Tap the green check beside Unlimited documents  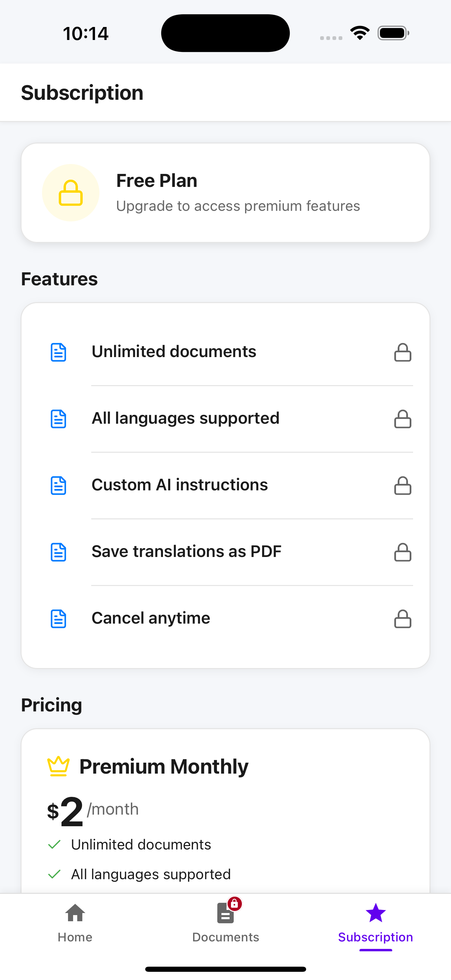(54, 844)
